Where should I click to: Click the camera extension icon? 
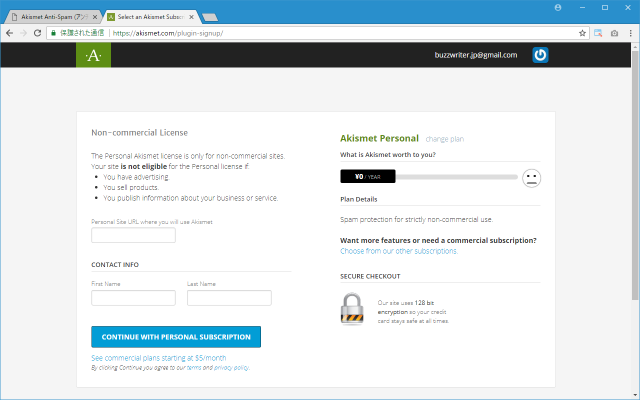614,33
